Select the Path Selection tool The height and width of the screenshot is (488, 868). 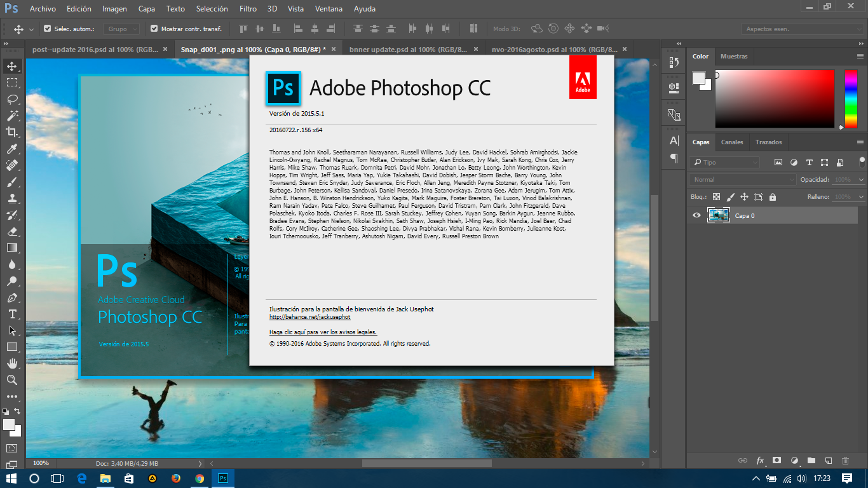click(12, 330)
